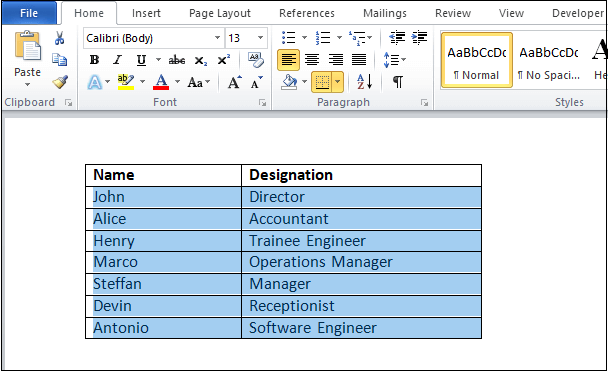Viewport: 608px width, 371px height.
Task: Justify the paragraph text
Action: click(359, 60)
